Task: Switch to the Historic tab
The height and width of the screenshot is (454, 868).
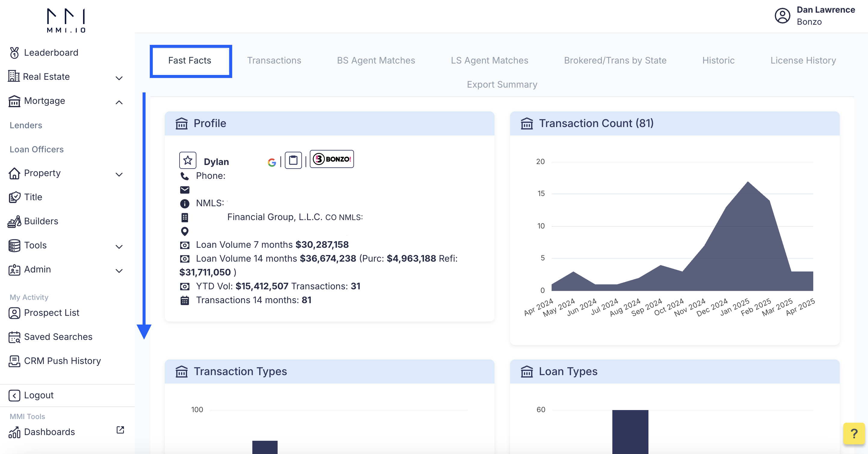Action: (719, 61)
